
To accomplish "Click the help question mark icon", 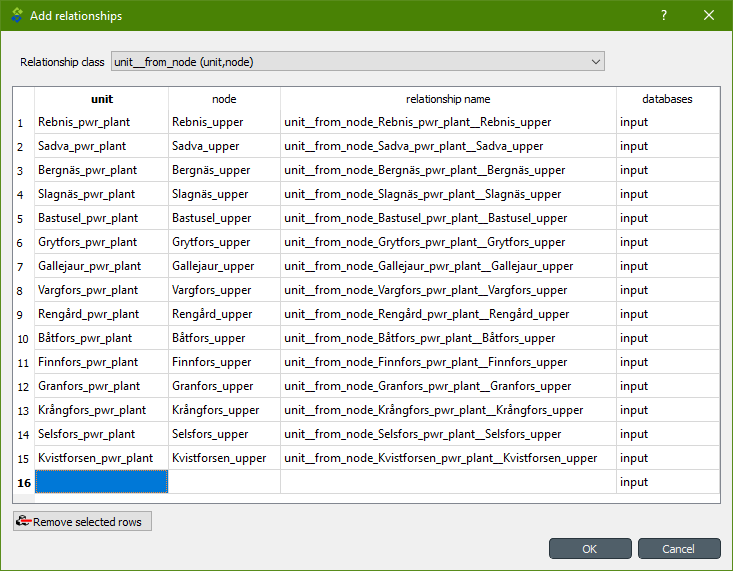I will click(x=664, y=15).
